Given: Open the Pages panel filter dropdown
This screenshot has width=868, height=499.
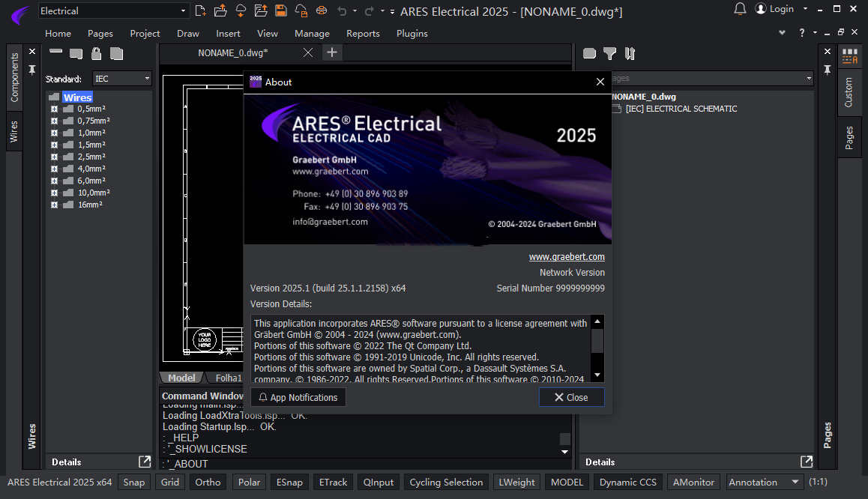Looking at the screenshot, I should coord(809,79).
